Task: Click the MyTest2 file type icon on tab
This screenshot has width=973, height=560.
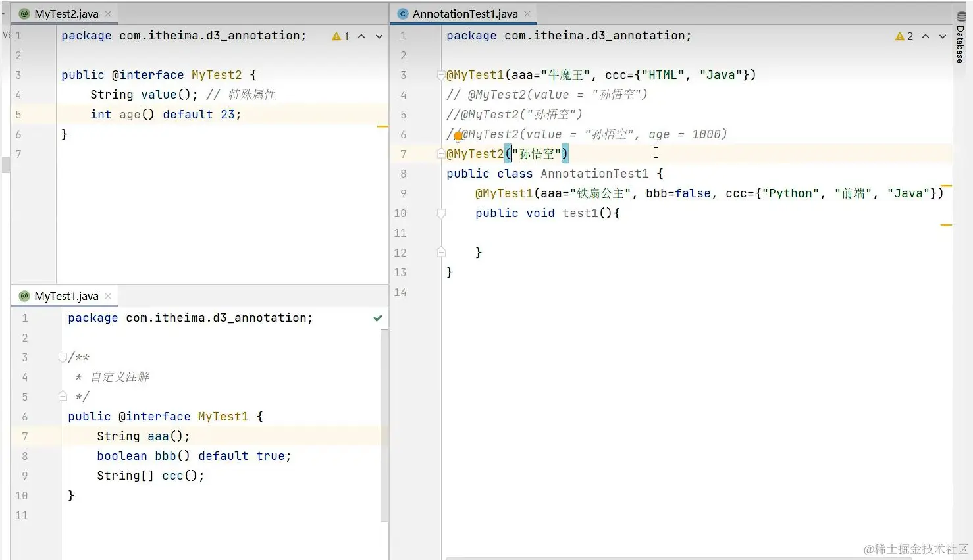Action: click(24, 14)
